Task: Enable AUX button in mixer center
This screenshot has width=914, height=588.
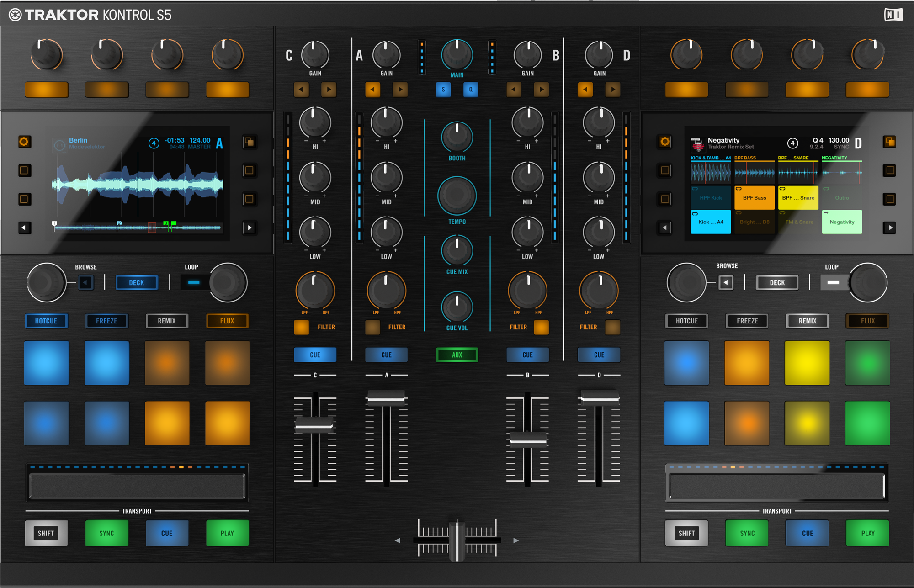Action: click(x=457, y=355)
